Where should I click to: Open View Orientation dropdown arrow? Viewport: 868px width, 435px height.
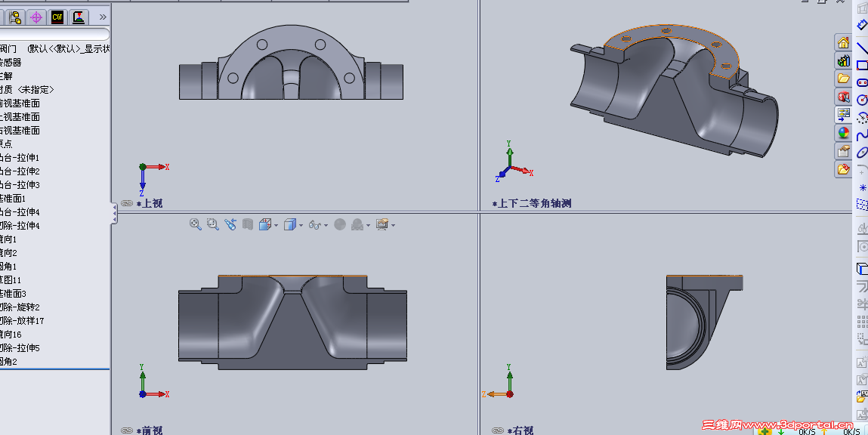point(276,225)
